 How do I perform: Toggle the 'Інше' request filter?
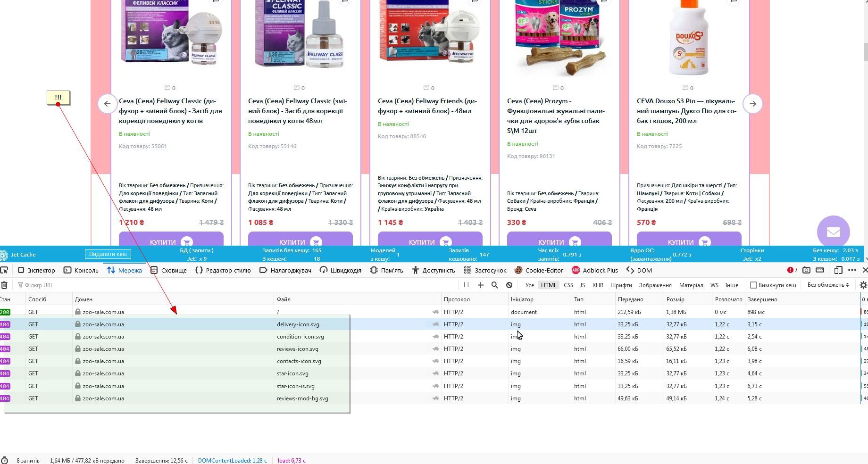tap(732, 285)
